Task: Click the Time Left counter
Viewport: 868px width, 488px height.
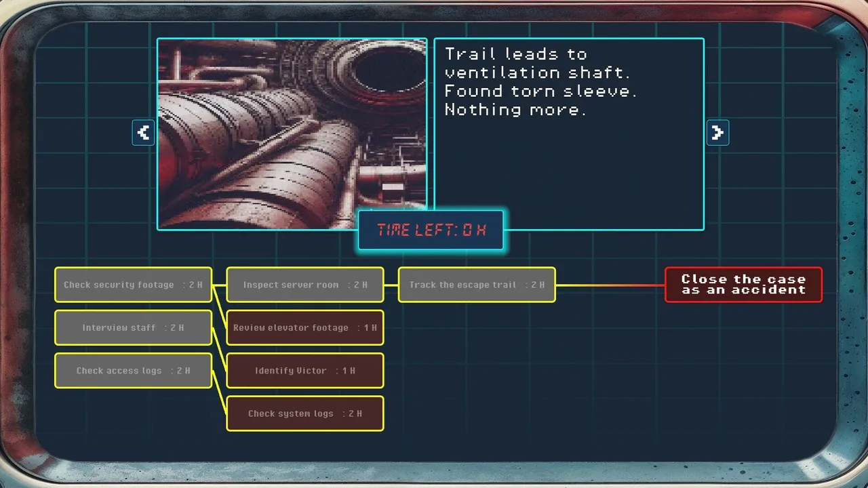Action: 431,230
